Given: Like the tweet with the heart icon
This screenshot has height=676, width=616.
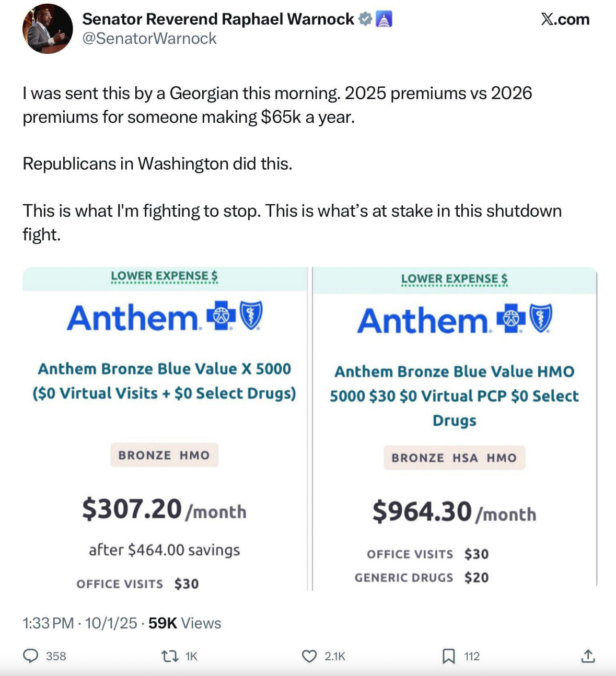Looking at the screenshot, I should point(310,656).
